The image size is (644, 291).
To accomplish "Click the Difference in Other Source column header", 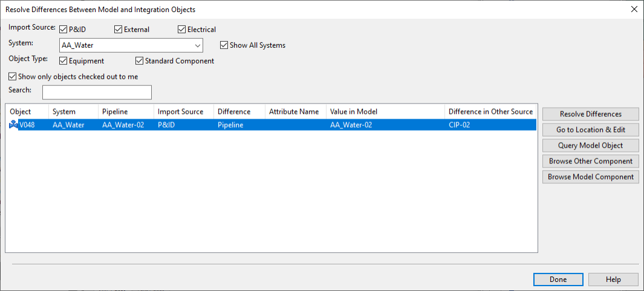I will [x=490, y=111].
